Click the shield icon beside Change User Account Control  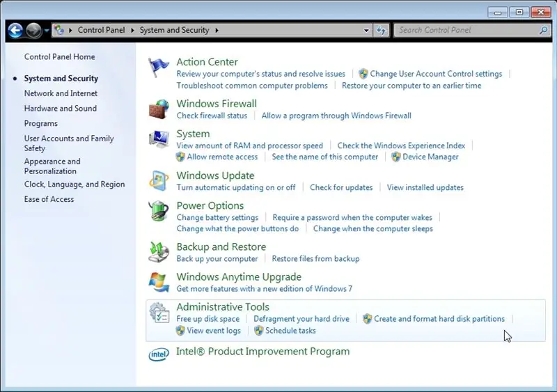pos(363,74)
